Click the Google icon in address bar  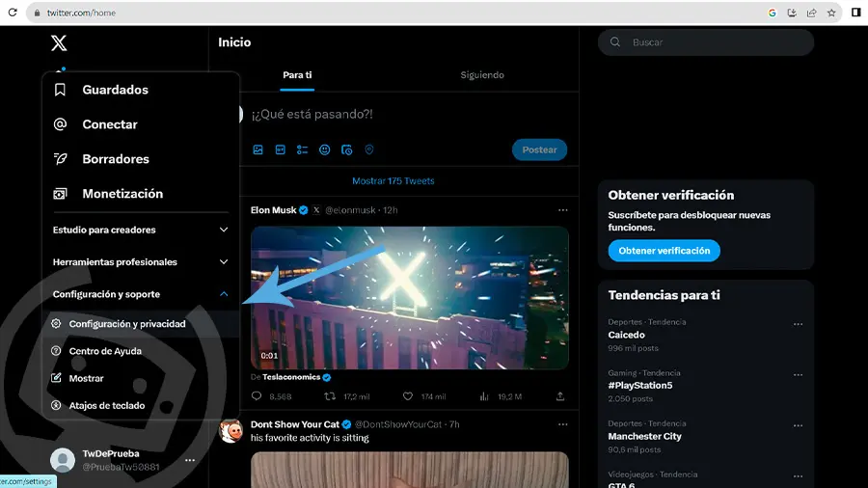[773, 13]
